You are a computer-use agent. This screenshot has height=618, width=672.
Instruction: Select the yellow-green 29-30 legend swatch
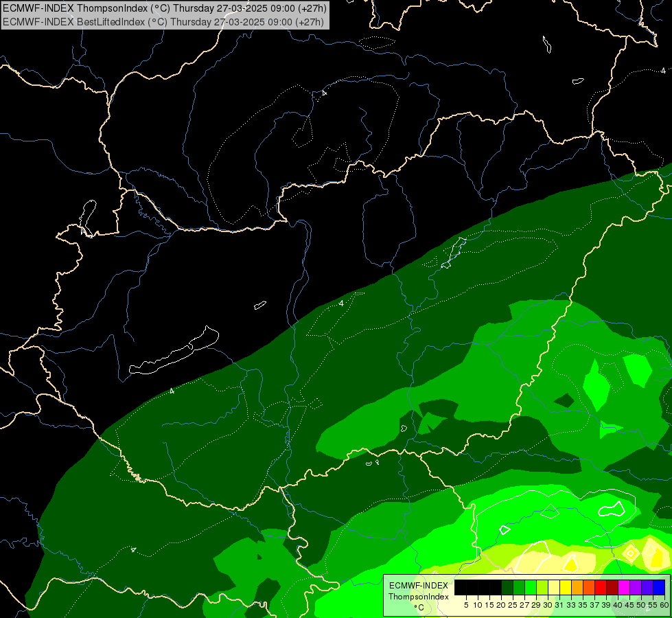[x=542, y=587]
